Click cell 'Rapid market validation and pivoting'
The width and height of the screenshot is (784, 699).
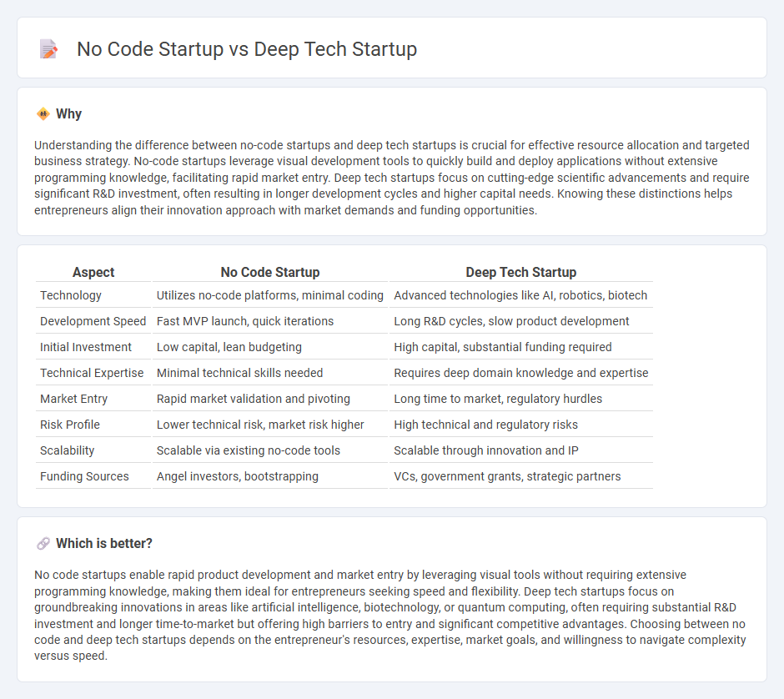click(253, 399)
